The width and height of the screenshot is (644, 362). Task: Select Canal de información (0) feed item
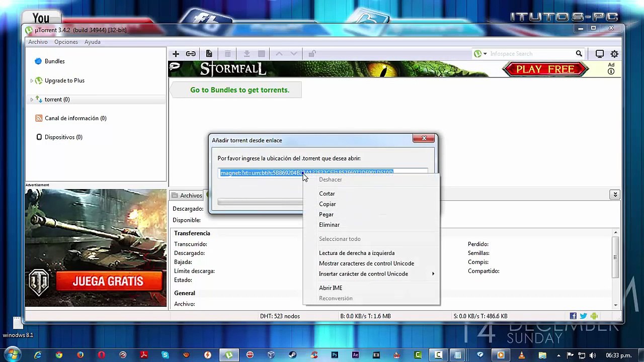click(75, 118)
